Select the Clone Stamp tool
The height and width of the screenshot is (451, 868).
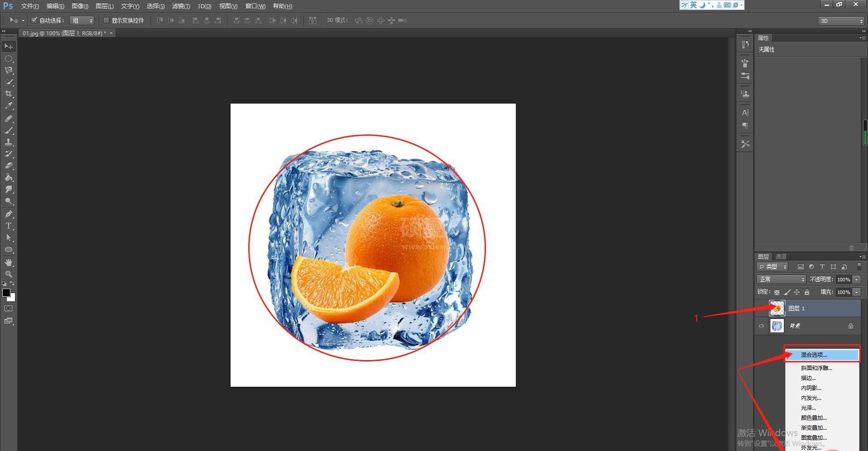click(9, 142)
